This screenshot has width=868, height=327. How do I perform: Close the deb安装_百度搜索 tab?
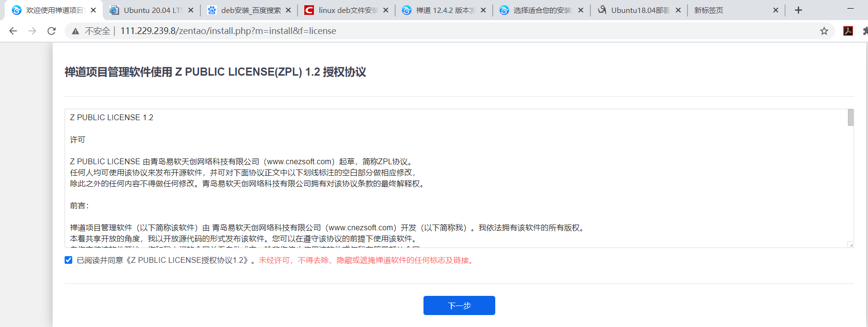tap(288, 10)
